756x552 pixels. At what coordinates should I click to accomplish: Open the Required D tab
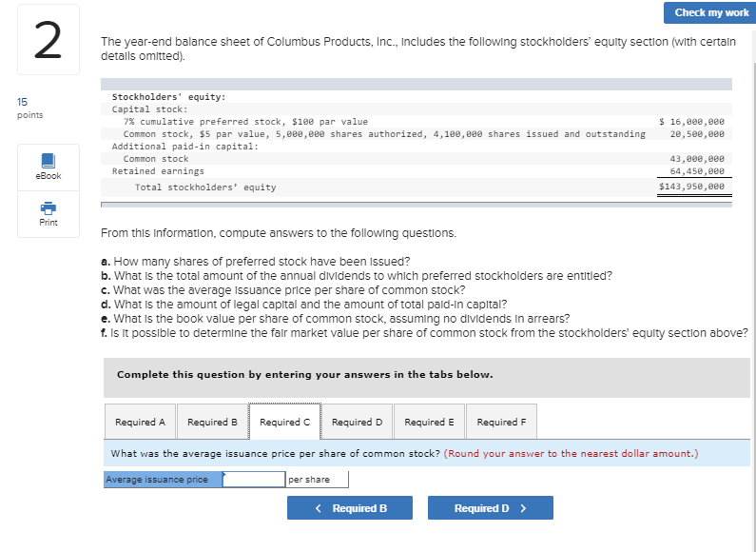tap(358, 422)
